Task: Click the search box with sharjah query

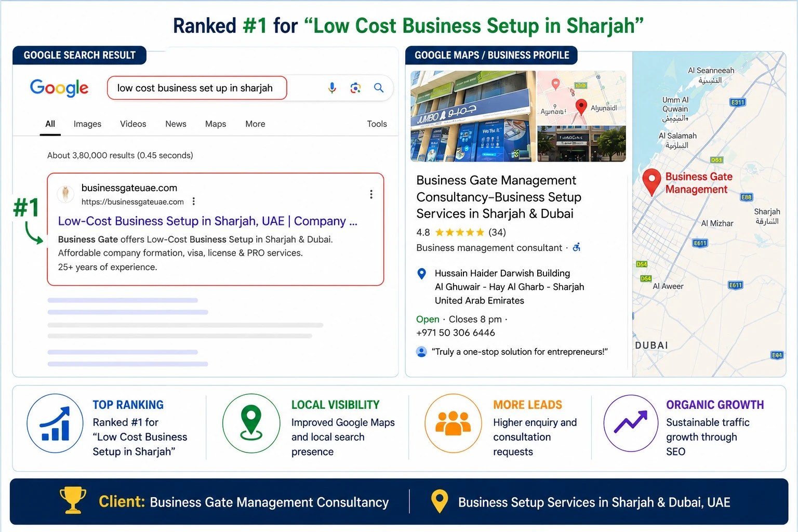Action: coord(197,88)
